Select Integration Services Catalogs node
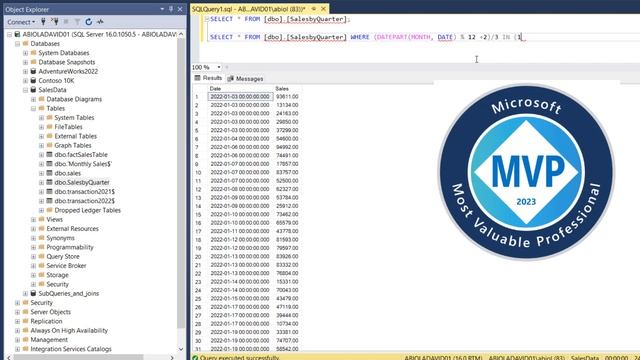 pos(71,349)
